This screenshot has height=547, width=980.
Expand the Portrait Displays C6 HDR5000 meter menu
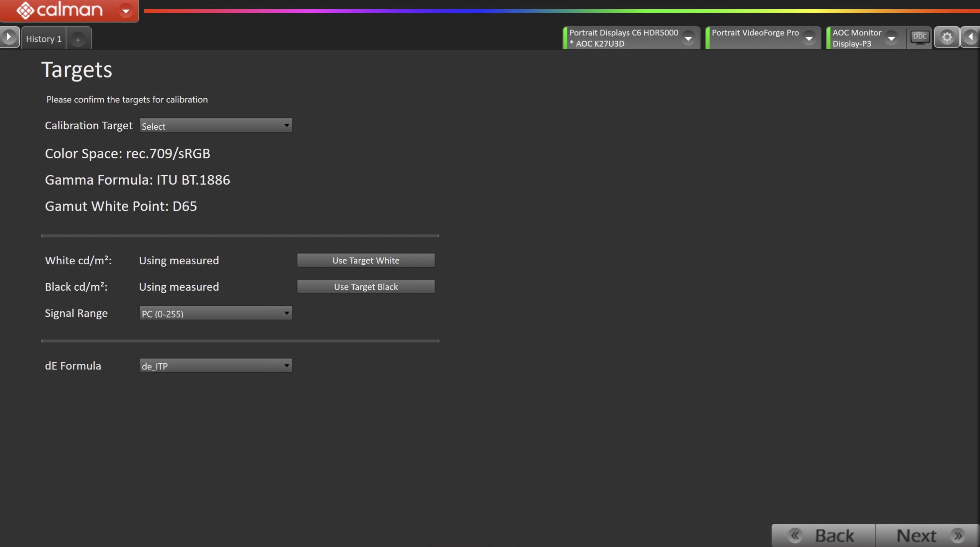pyautogui.click(x=688, y=38)
